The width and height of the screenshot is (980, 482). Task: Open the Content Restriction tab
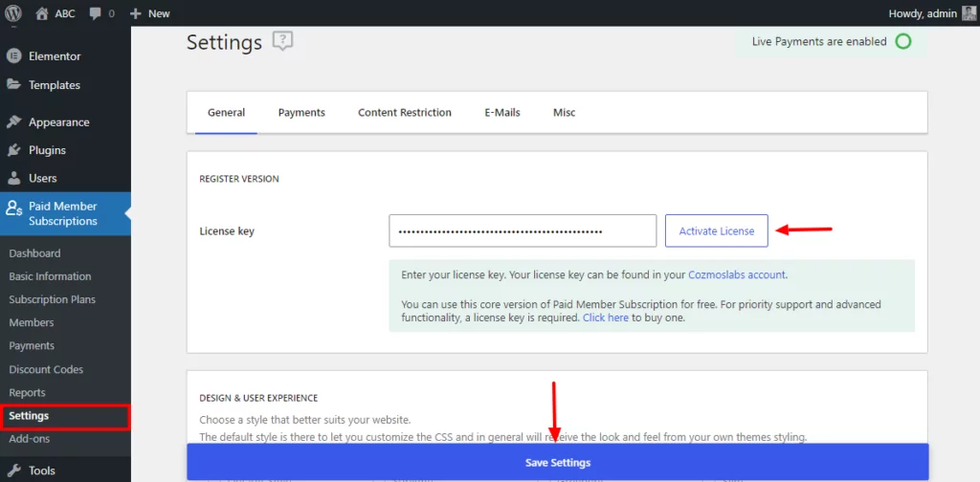405,113
